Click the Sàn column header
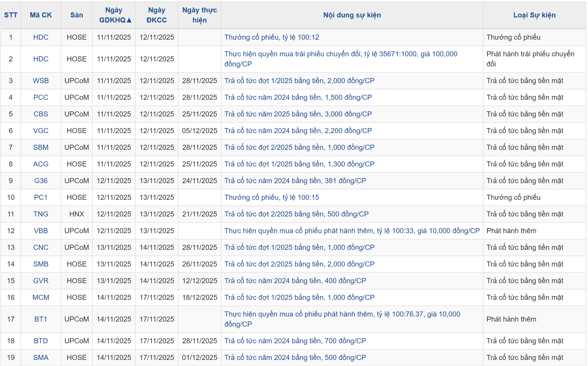 tap(76, 15)
